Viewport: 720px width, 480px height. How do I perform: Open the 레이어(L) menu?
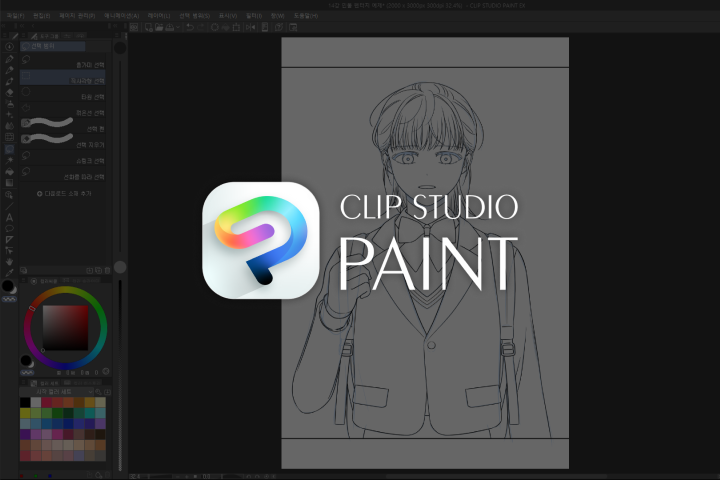(x=159, y=16)
